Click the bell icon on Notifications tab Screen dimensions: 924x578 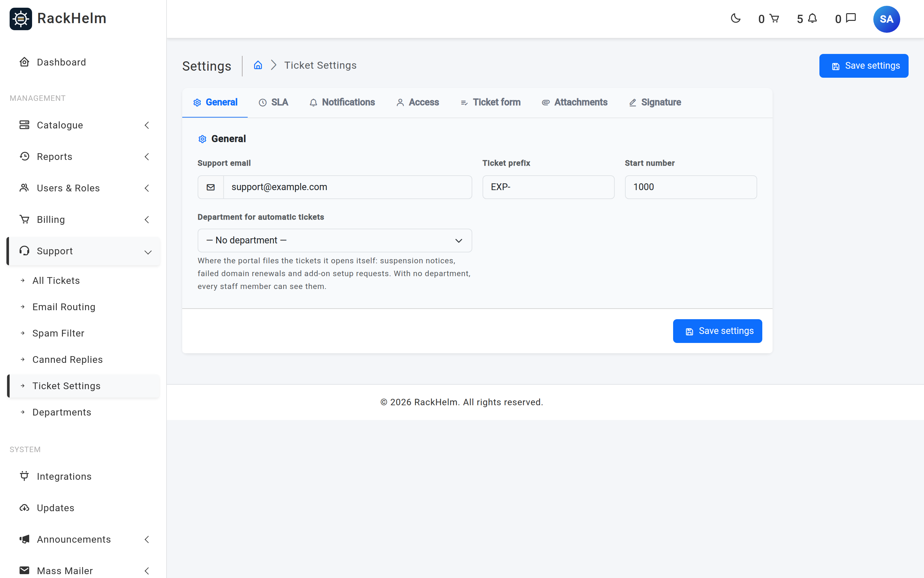pyautogui.click(x=313, y=102)
